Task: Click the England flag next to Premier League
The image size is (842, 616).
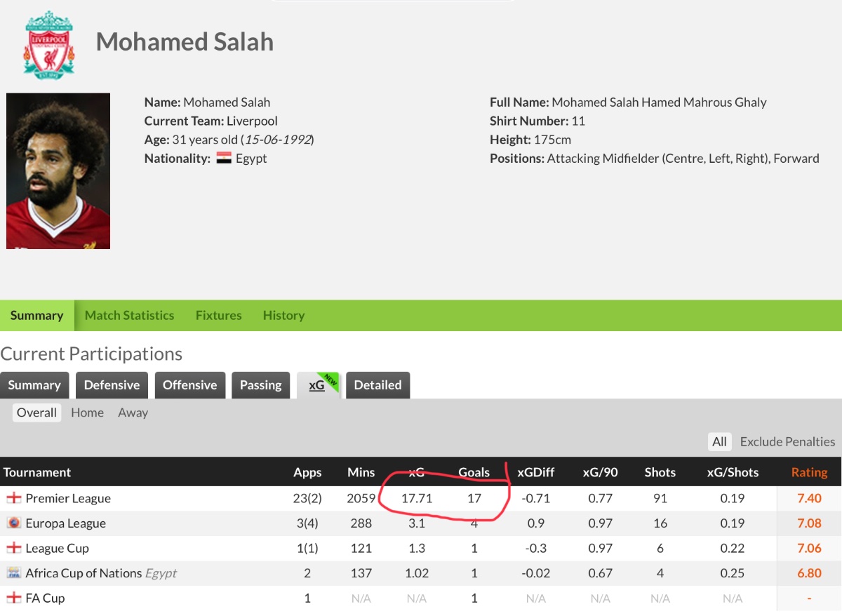Action: [13, 498]
